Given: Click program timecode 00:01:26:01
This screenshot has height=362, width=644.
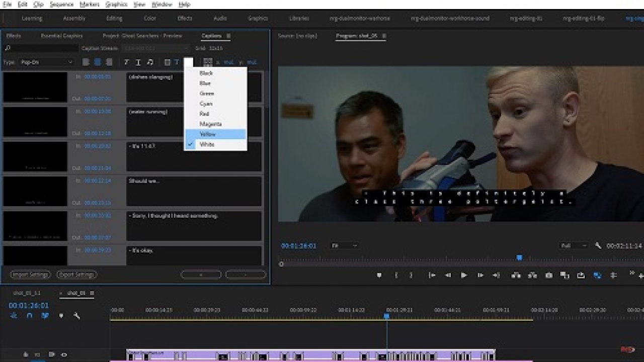Looking at the screenshot, I should 299,246.
